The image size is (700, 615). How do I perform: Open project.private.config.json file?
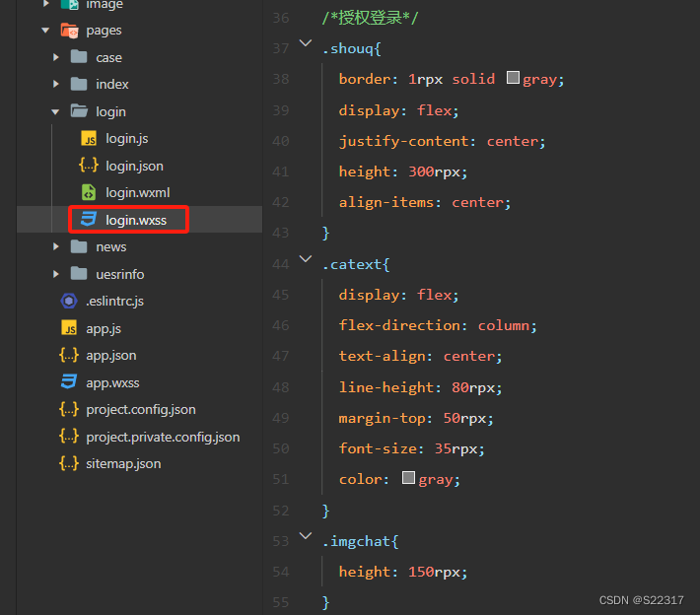163,437
